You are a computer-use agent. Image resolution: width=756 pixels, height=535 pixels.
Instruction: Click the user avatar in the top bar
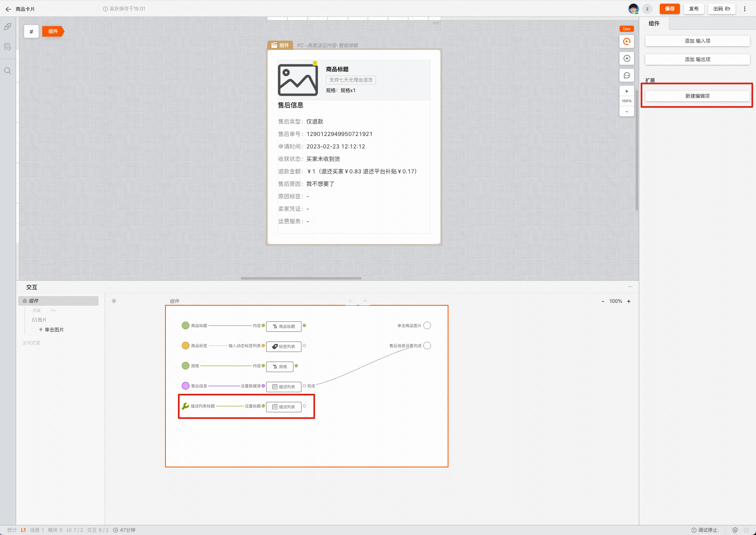(x=633, y=9)
